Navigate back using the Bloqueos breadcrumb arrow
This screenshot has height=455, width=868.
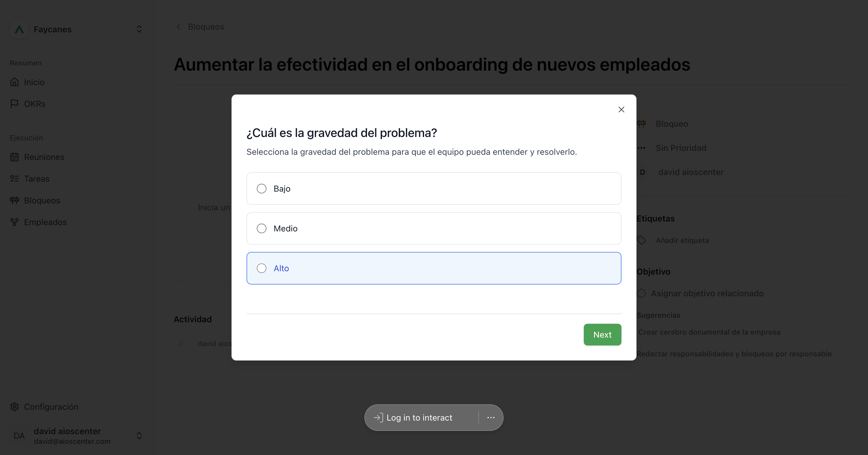pos(179,27)
